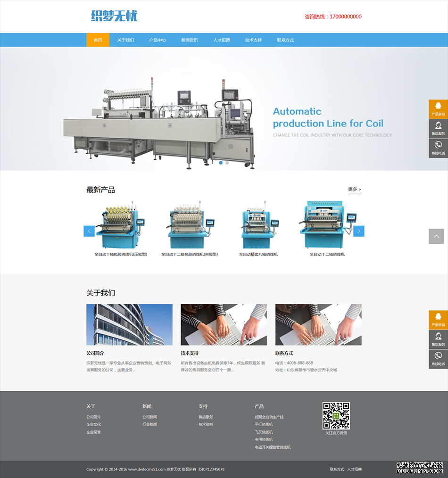Viewport: 448px width, 478px height.
Task: Open 售后服务 side widget beside the banner
Action: pos(438,129)
